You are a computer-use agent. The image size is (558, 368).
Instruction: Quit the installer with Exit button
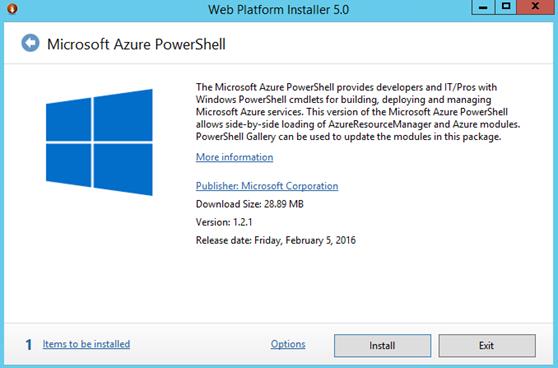(x=487, y=345)
